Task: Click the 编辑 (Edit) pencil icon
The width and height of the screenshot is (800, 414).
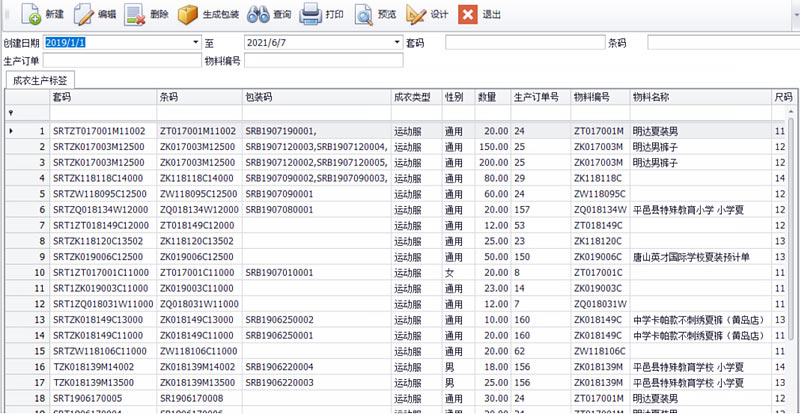Action: click(85, 15)
